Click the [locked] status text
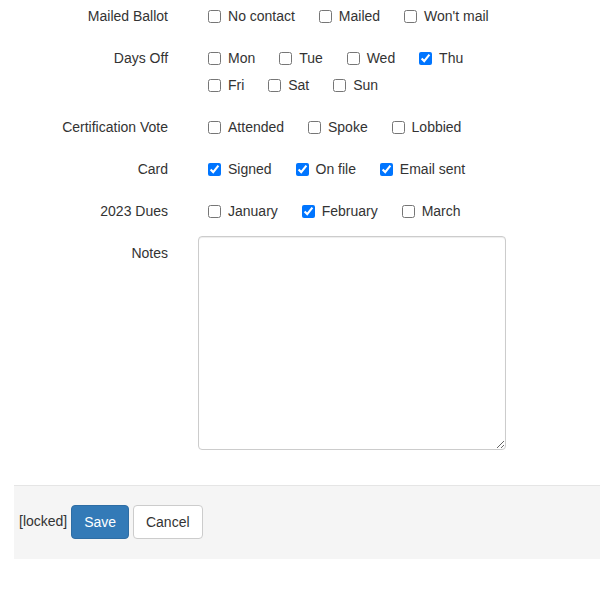 pos(43,521)
